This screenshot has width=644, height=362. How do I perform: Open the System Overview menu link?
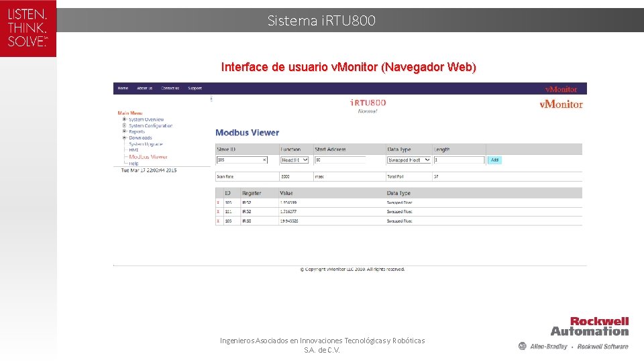pyautogui.click(x=146, y=119)
